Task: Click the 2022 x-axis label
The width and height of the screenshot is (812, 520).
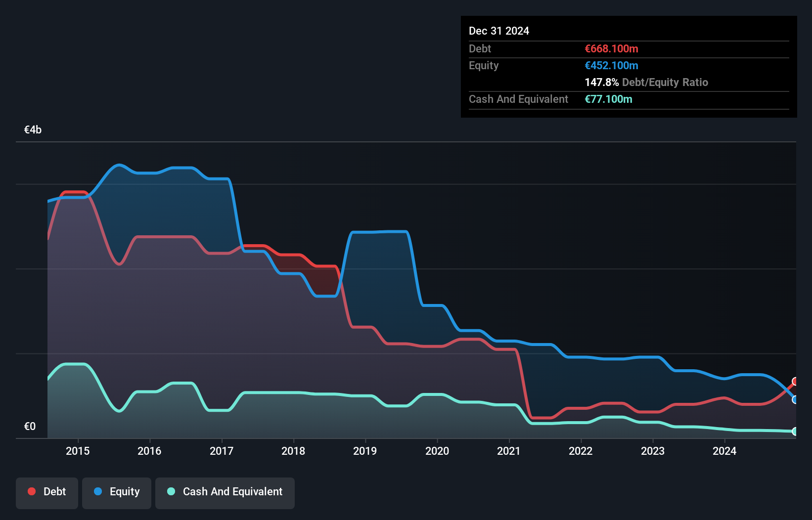Action: point(581,451)
